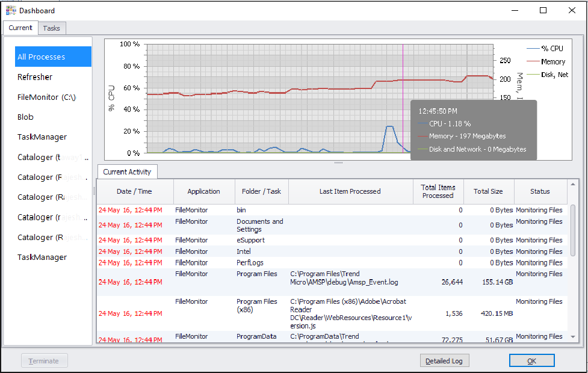
Task: Click the % CPU legend entry
Action: coord(545,48)
